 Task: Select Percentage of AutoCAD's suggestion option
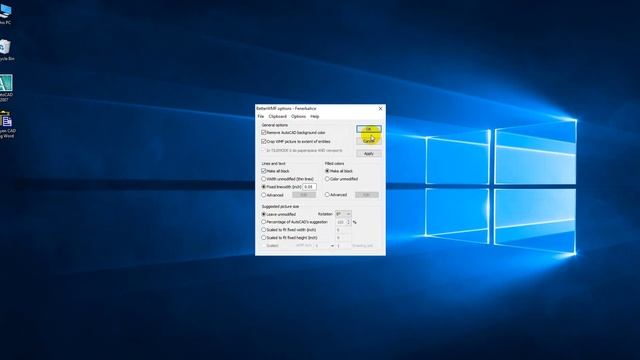(x=264, y=222)
